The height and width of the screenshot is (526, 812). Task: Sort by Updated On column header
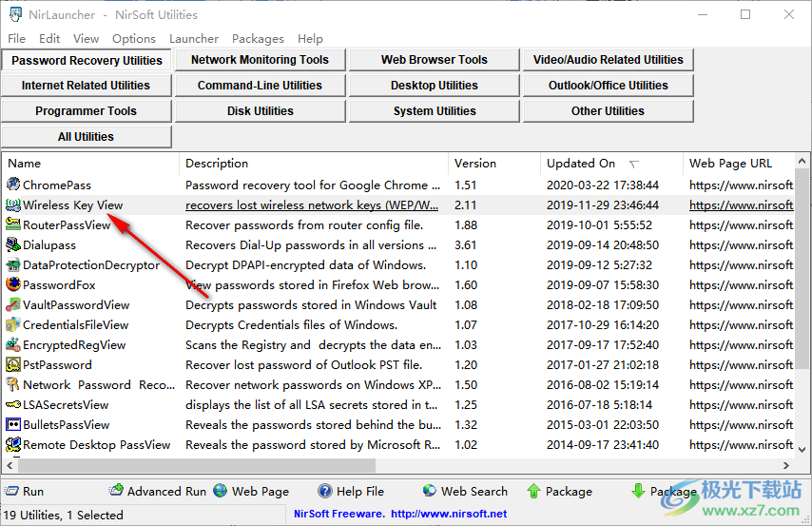click(x=612, y=164)
